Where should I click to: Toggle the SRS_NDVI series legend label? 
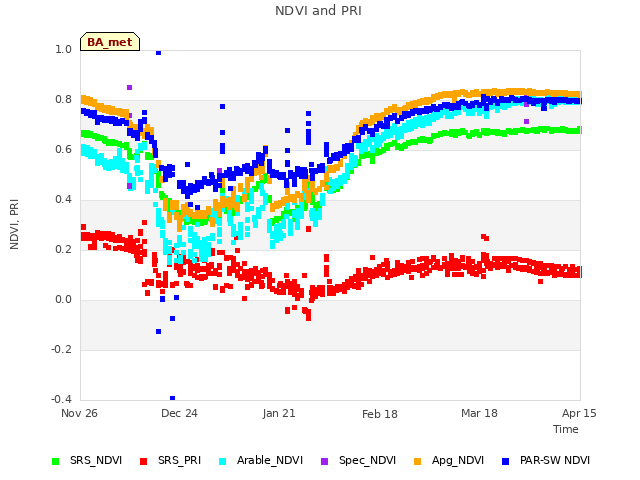pos(96,460)
